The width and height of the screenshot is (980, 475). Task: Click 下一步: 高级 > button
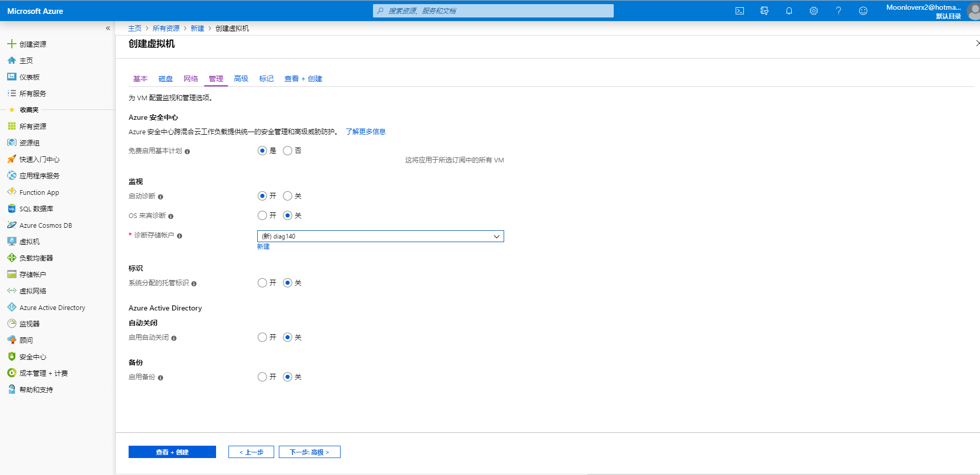(x=310, y=452)
